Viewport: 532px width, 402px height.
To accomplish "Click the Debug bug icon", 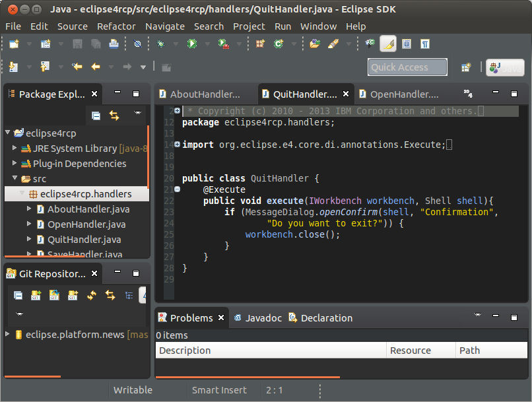I will click(160, 44).
